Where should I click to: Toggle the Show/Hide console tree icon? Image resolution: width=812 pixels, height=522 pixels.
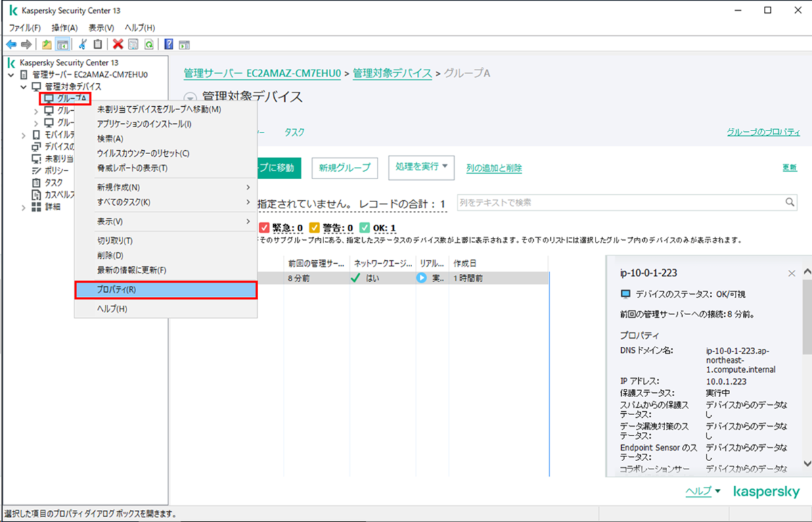(62, 44)
